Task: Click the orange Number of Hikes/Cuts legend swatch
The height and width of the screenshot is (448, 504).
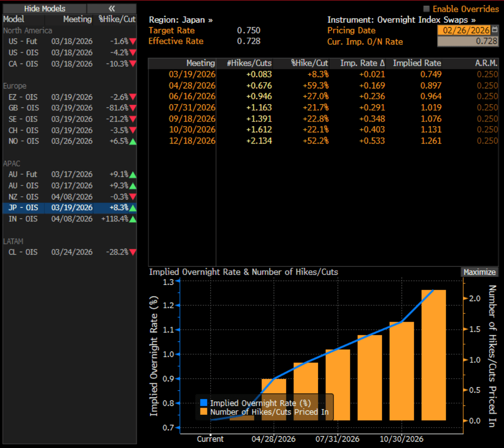Action: click(204, 412)
